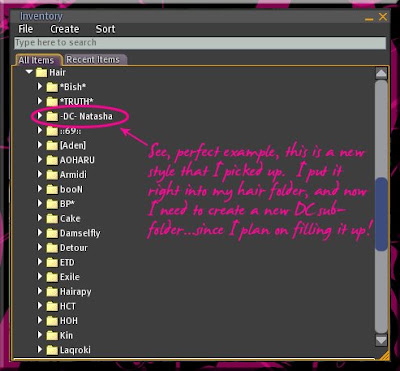Click the booN folder icon

point(52,189)
